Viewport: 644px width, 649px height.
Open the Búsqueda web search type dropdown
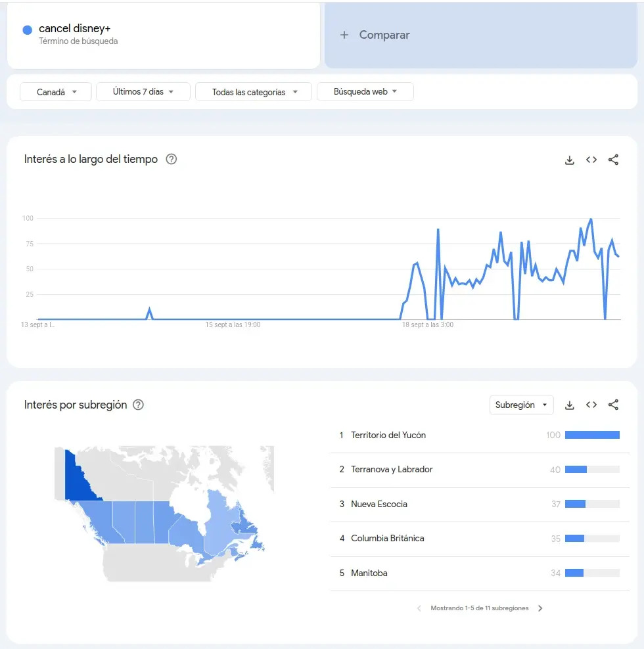pos(365,92)
